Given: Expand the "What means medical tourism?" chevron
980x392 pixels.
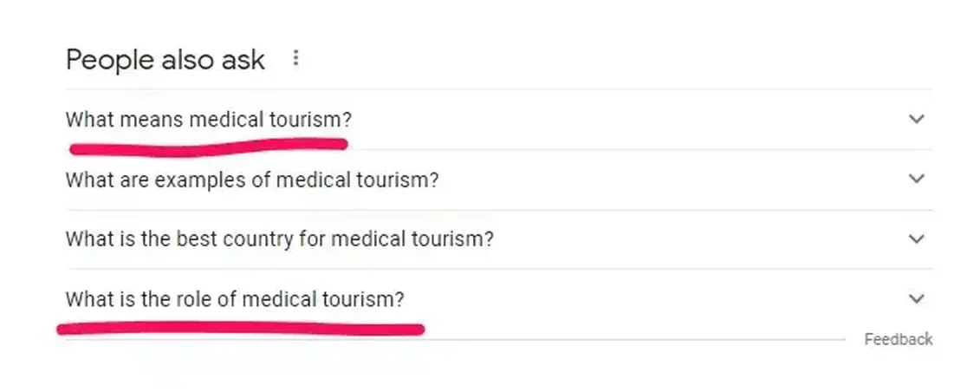Looking at the screenshot, I should coord(916,120).
